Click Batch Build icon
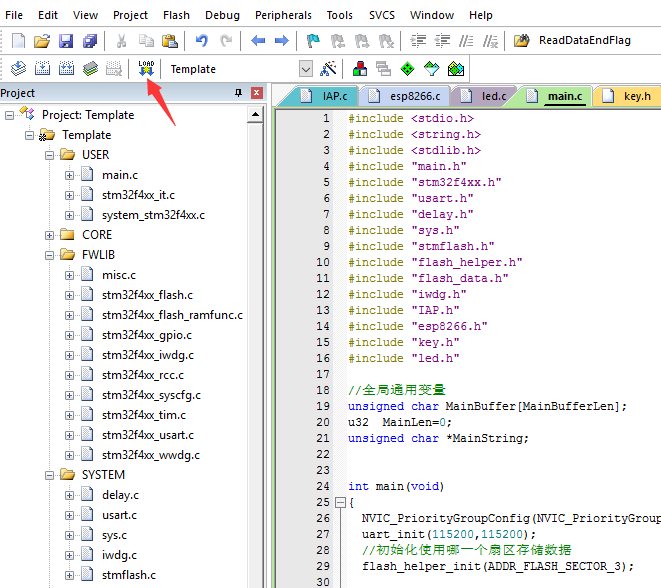 (x=90, y=68)
